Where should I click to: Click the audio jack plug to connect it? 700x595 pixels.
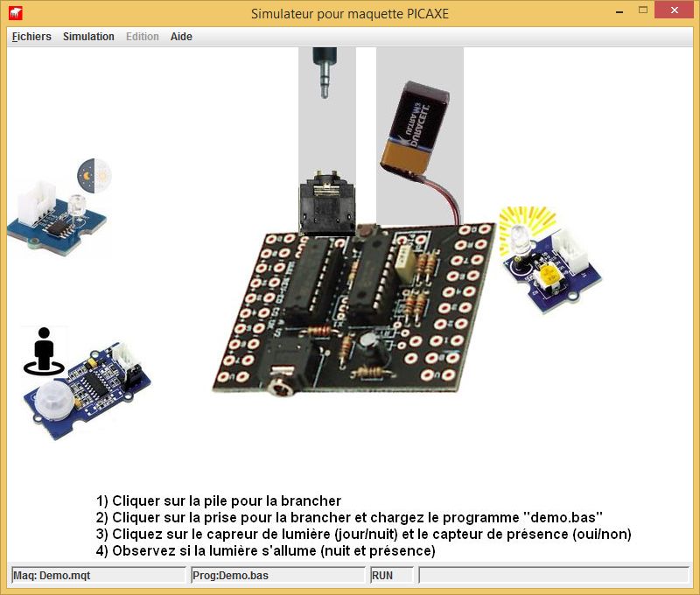(x=325, y=72)
